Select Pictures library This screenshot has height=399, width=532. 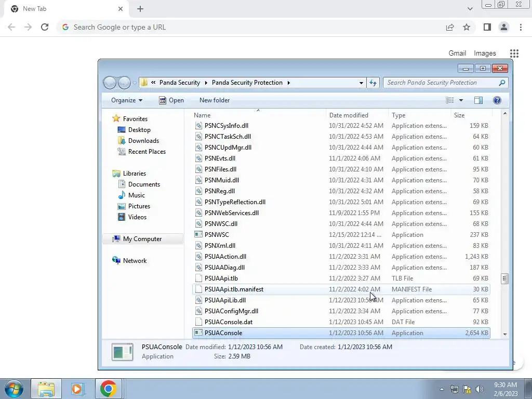139,206
